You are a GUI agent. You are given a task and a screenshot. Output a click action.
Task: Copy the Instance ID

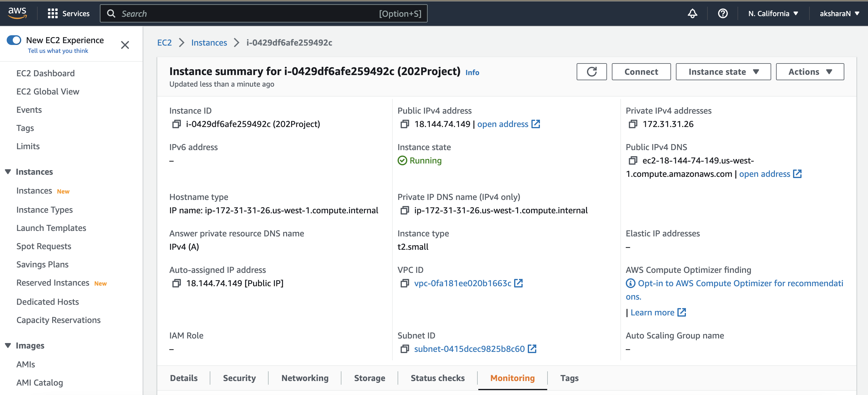[x=176, y=124]
